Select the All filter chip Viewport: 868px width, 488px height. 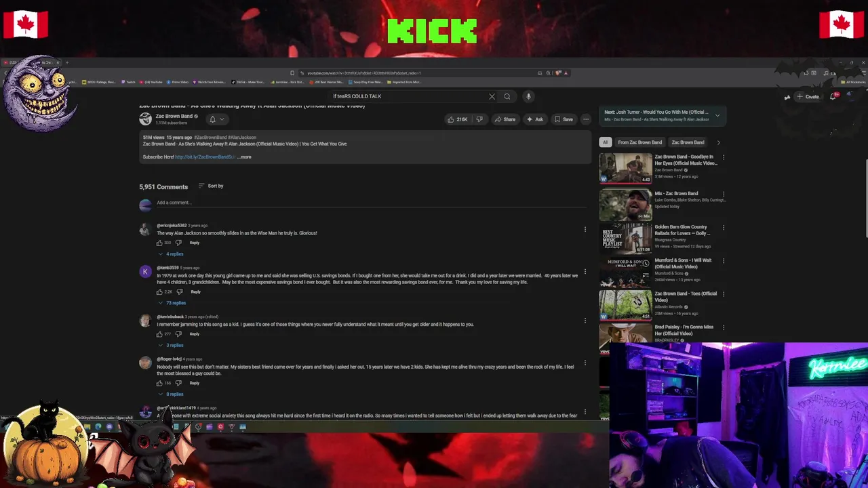tap(605, 142)
